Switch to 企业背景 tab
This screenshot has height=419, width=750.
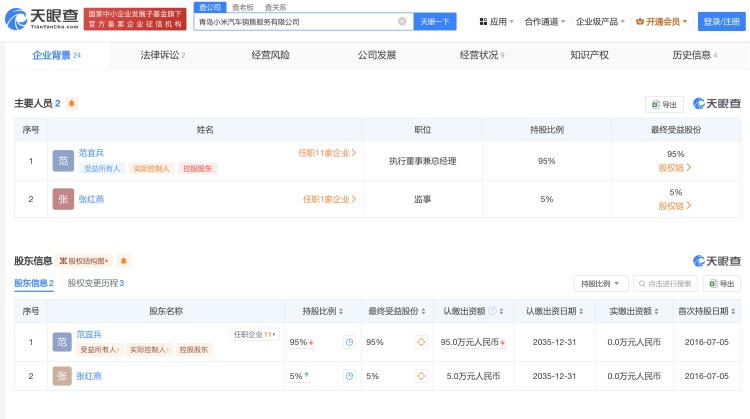pos(56,55)
